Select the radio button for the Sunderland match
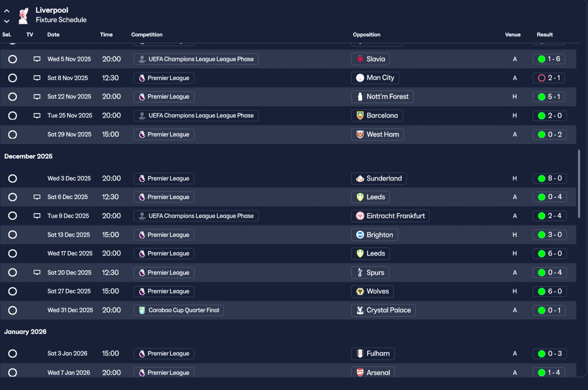This screenshot has height=390, width=588. (x=12, y=178)
